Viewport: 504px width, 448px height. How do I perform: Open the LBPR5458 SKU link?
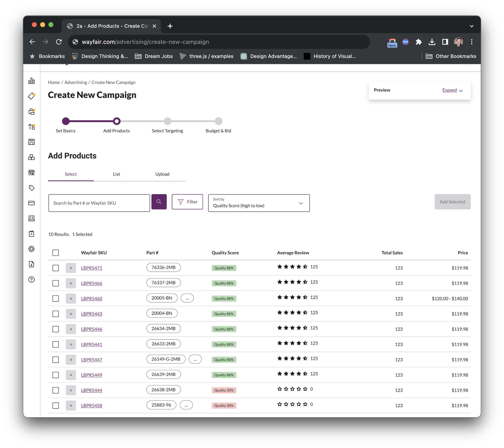91,406
